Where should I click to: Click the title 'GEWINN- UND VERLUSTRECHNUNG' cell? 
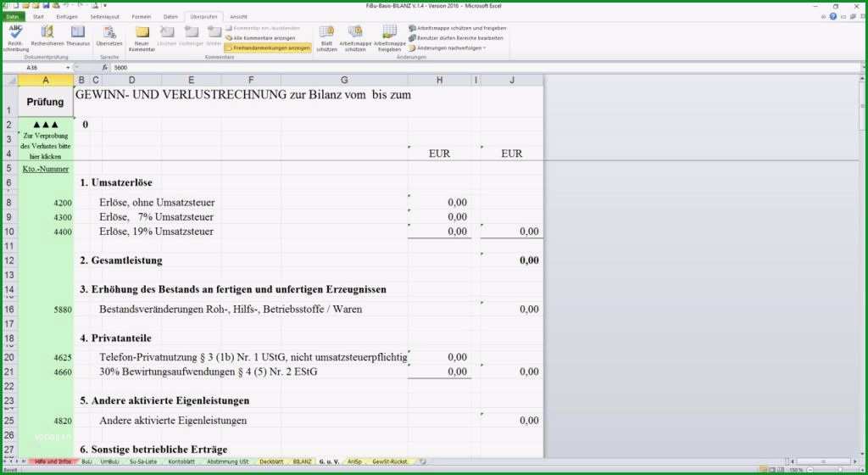243,95
